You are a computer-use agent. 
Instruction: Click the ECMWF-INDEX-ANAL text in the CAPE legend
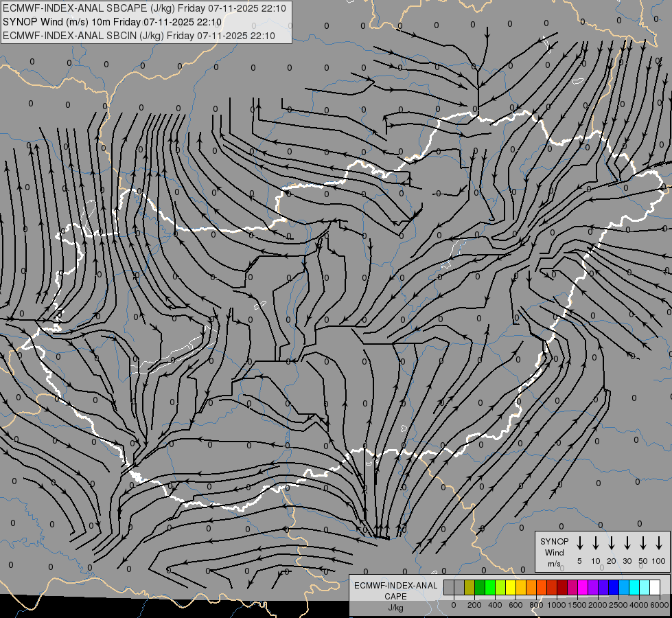click(x=395, y=586)
